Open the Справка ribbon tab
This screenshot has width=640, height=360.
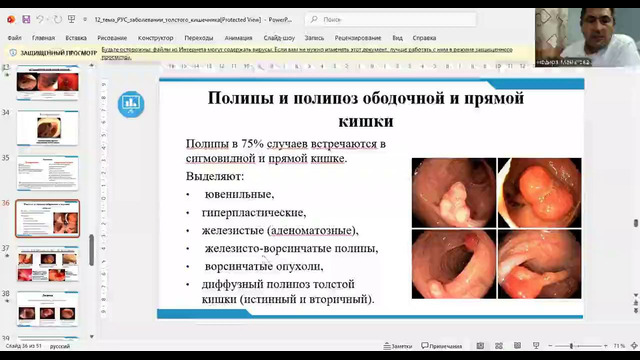424,38
